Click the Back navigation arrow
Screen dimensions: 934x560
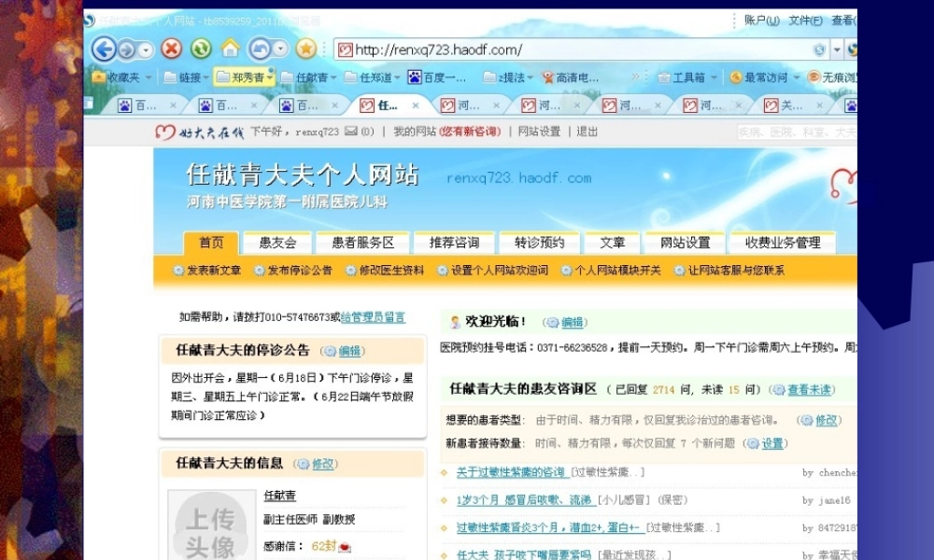coord(104,49)
